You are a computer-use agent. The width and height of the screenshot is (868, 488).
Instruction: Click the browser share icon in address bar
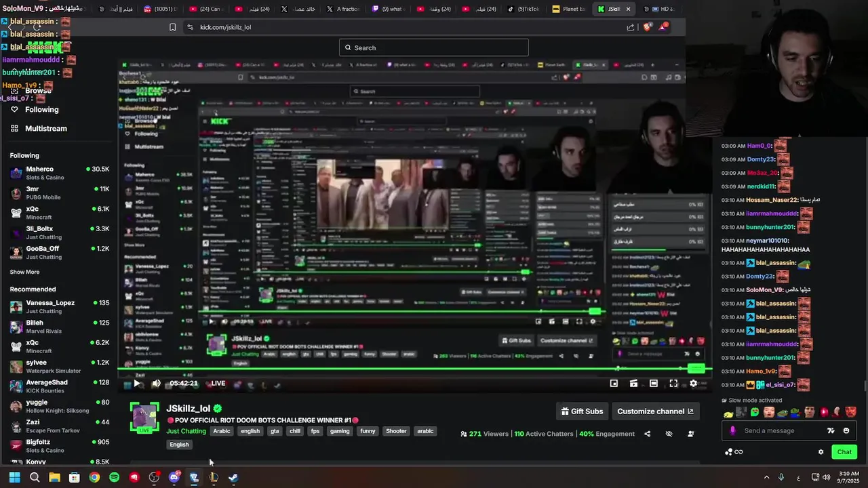point(631,27)
